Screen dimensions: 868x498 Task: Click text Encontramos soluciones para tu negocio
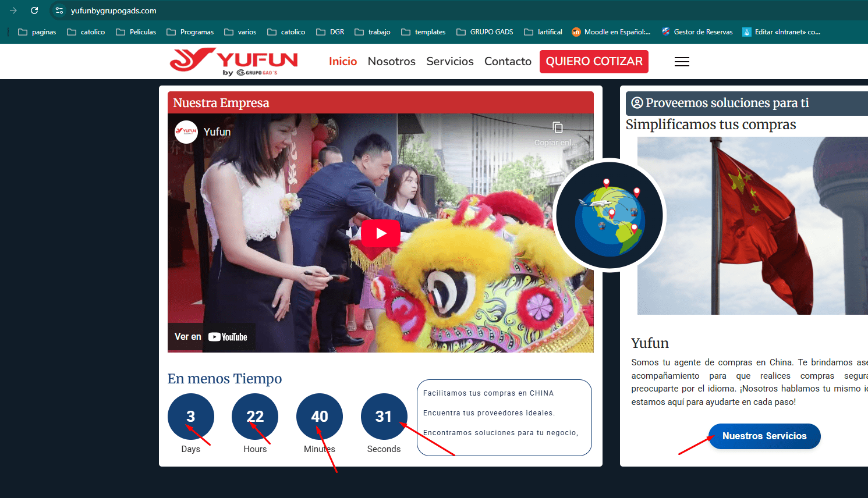tap(501, 433)
